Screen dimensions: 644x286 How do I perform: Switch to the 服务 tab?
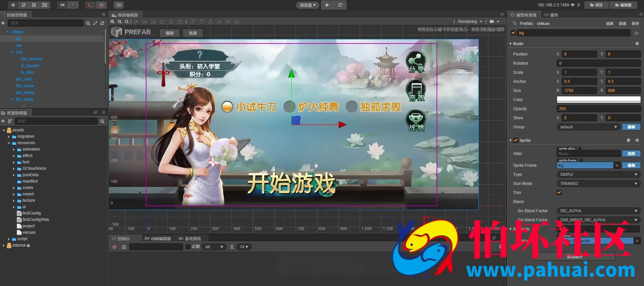point(551,15)
